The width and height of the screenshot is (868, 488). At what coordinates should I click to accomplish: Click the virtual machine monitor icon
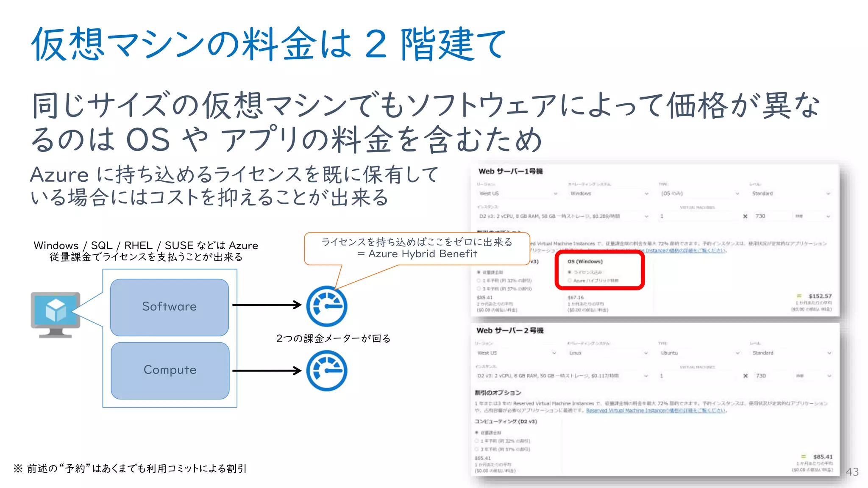(x=56, y=314)
